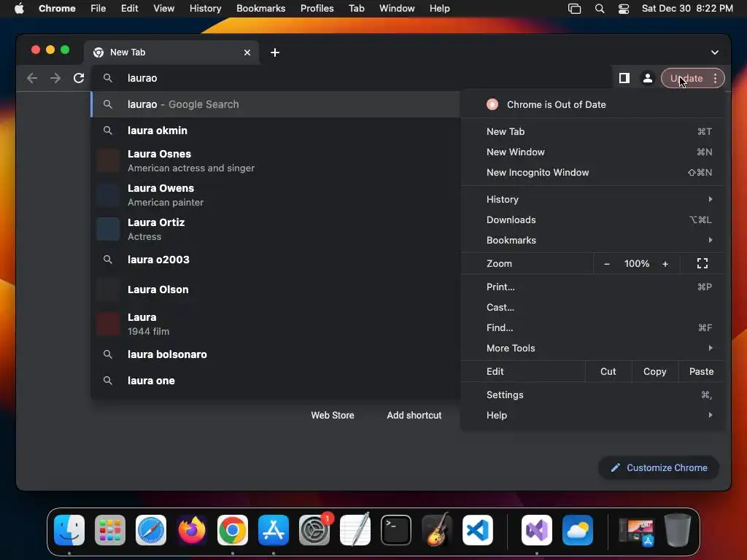Choose Laura Ortiz Actress suggestion

[275, 229]
